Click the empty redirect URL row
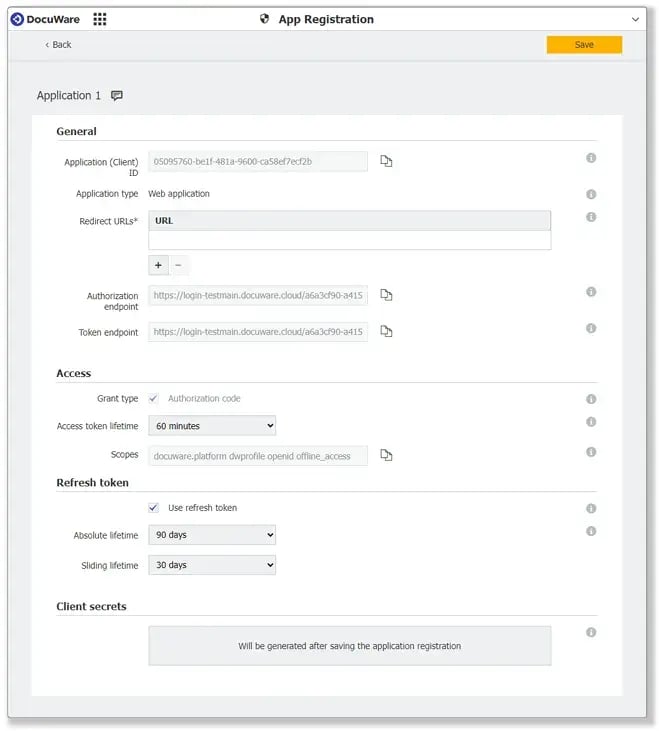The width and height of the screenshot is (659, 731). [350, 240]
